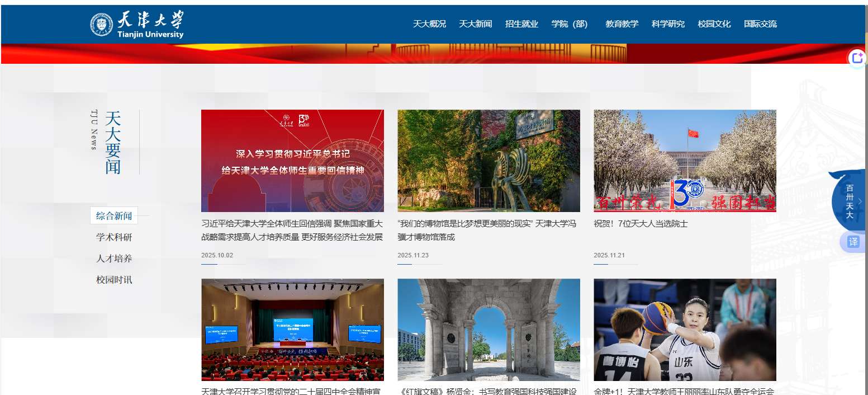Open the museum horse sculpture photo
This screenshot has width=868, height=395.
pos(488,161)
